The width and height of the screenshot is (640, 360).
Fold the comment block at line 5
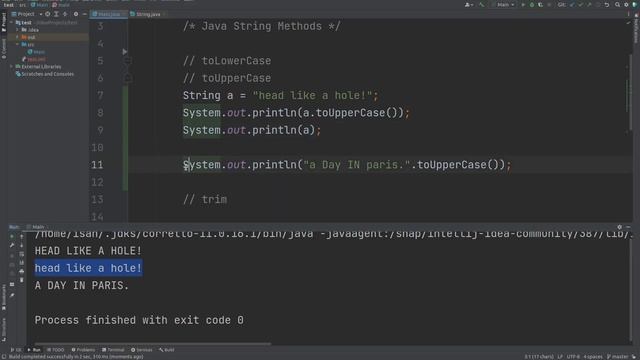pos(127,61)
